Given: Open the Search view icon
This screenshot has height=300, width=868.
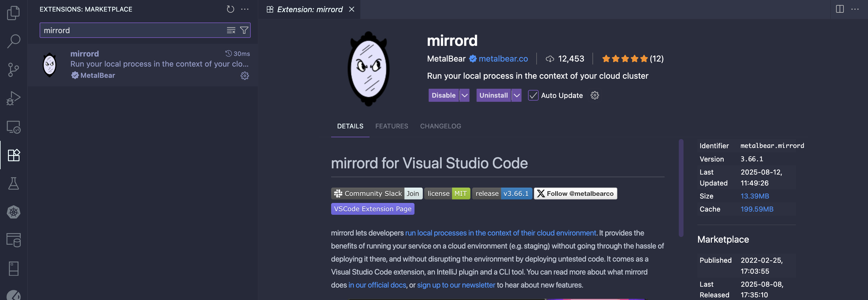Looking at the screenshot, I should tap(14, 41).
